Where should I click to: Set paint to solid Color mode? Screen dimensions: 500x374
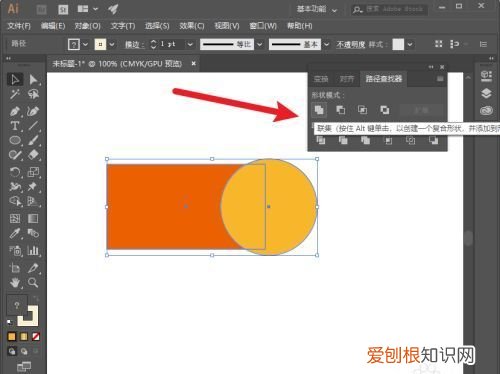[12, 337]
